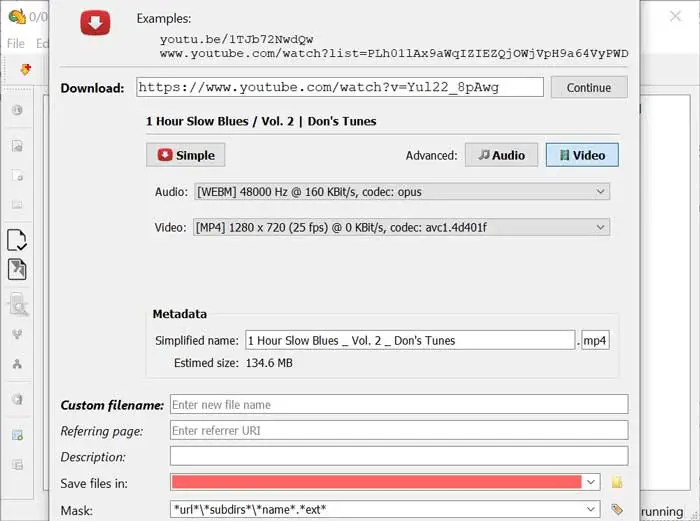Click the Continue button
This screenshot has height=521, width=700.
(589, 88)
